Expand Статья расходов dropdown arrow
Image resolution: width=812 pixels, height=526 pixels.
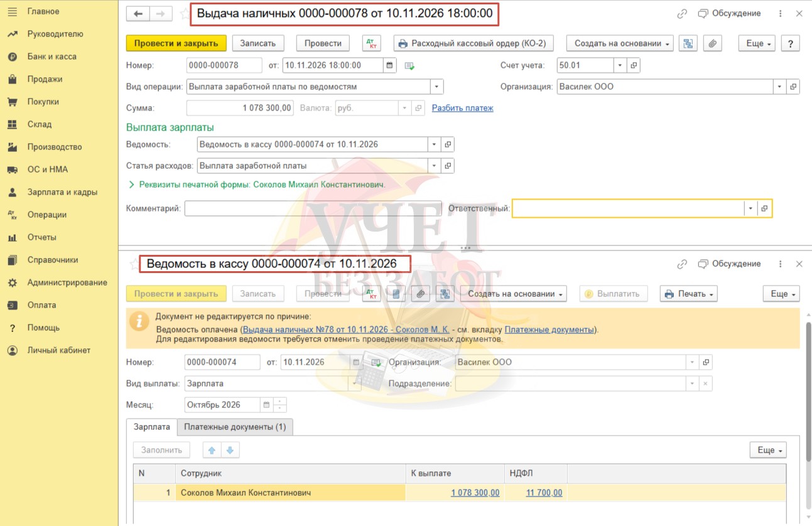pos(434,166)
